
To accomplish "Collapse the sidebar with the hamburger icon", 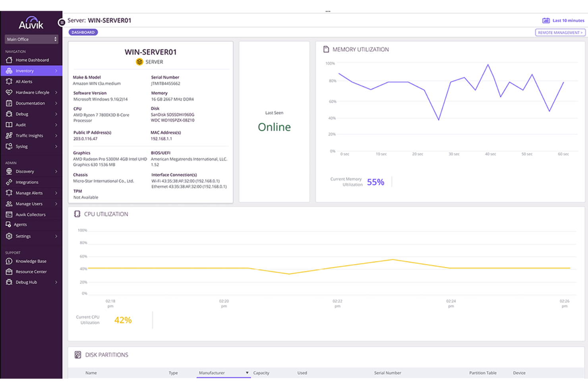I will coord(62,22).
